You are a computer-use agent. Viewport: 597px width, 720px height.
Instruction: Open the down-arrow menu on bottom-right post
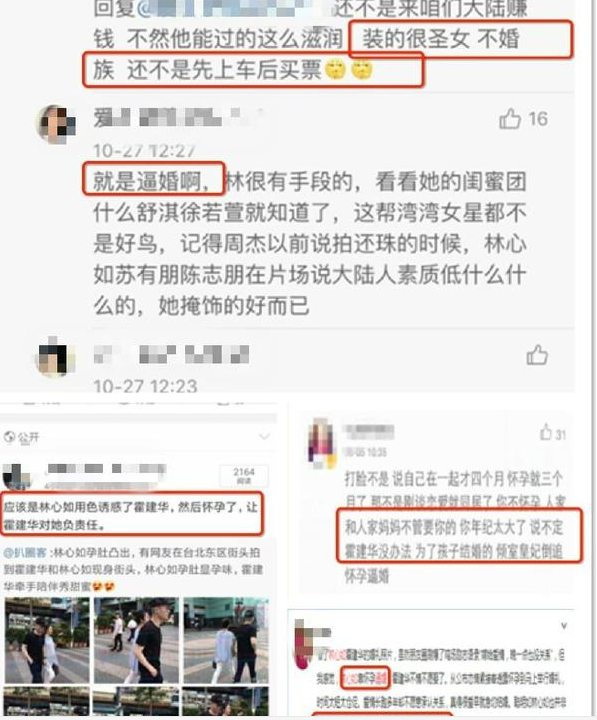tap(563, 625)
